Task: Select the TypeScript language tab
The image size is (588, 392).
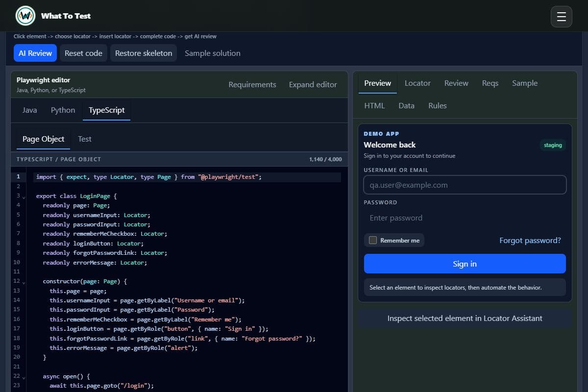Action: coord(107,110)
